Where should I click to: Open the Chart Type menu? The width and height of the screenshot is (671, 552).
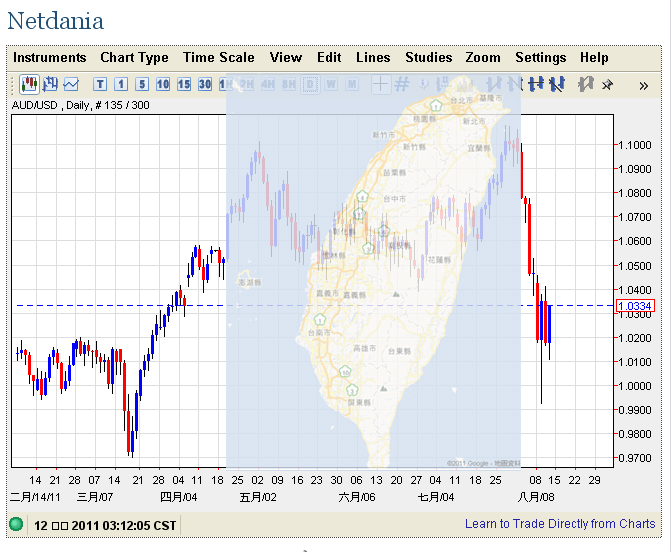pyautogui.click(x=134, y=57)
